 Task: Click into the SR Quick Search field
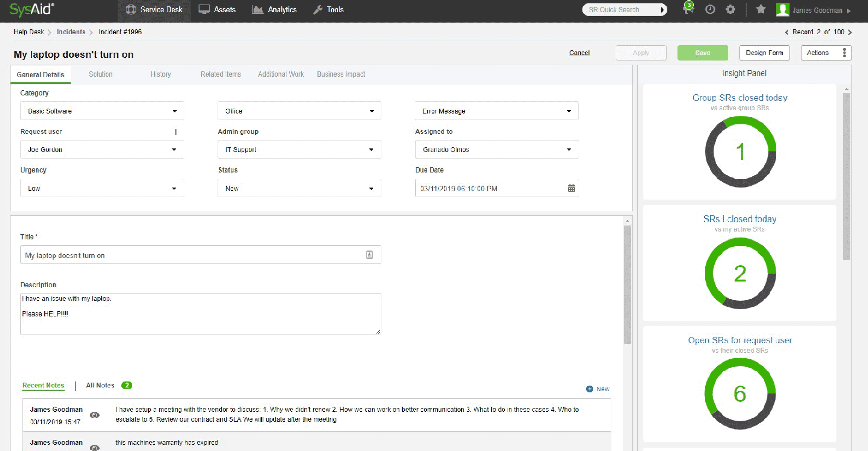click(x=620, y=10)
